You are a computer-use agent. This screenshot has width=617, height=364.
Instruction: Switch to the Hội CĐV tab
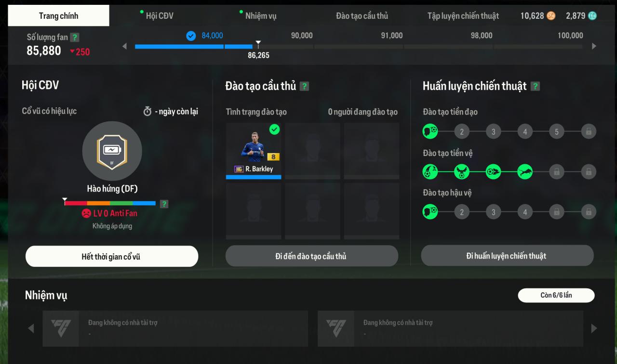click(160, 16)
